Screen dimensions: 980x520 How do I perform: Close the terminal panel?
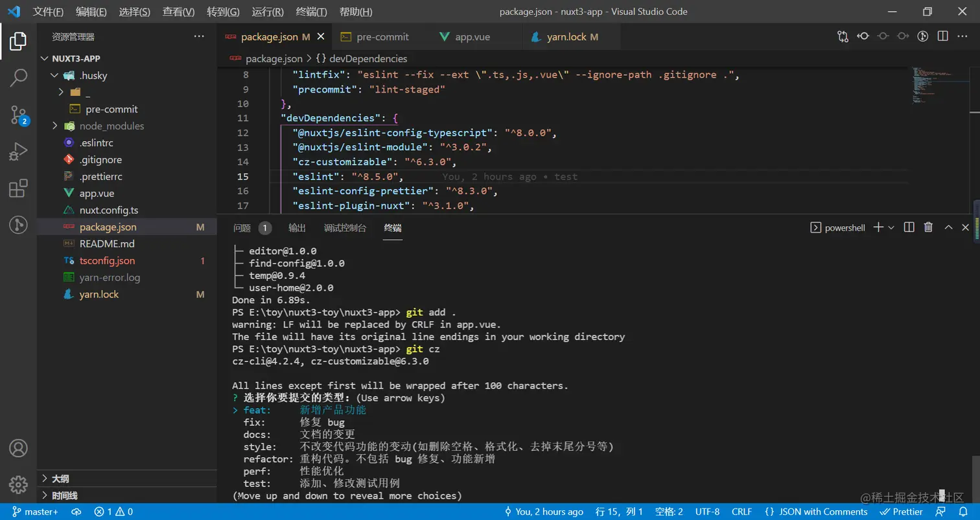(x=966, y=227)
